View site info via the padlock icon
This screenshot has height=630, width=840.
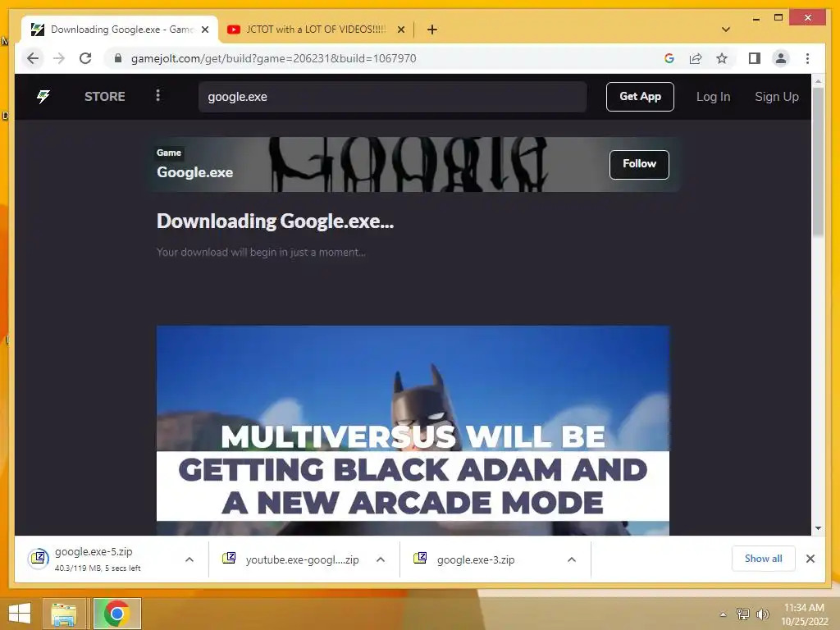click(118, 58)
